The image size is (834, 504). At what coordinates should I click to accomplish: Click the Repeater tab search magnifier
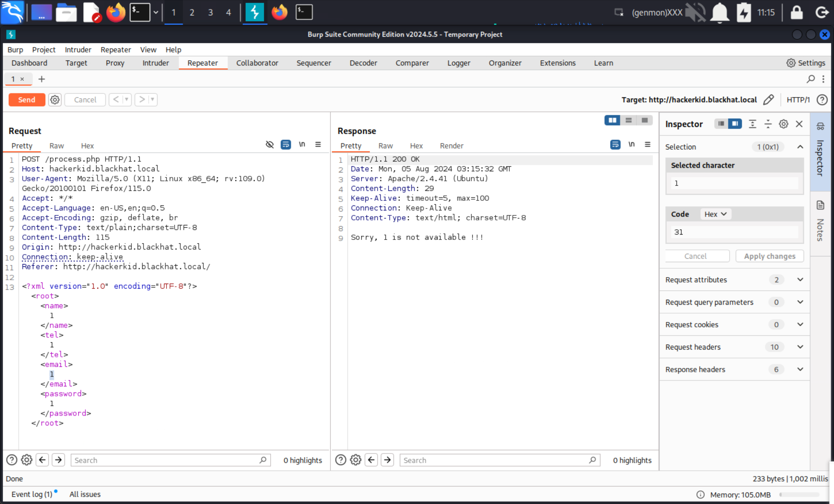point(810,79)
